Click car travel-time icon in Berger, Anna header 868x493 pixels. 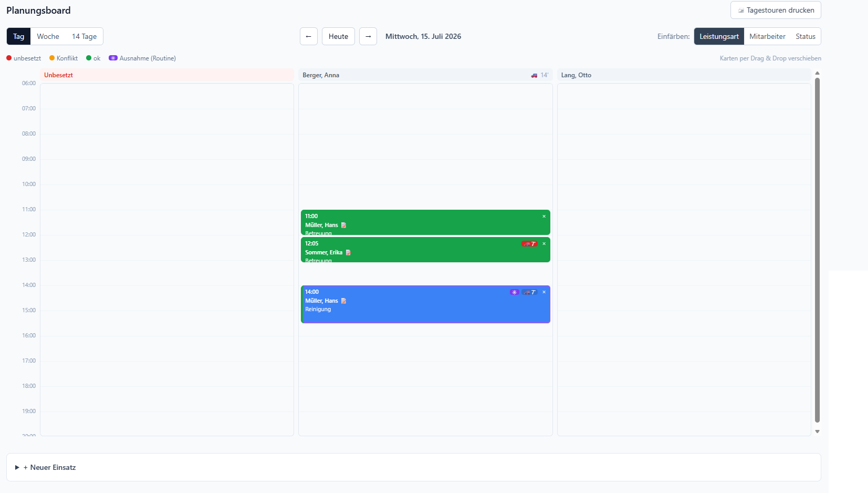[534, 75]
